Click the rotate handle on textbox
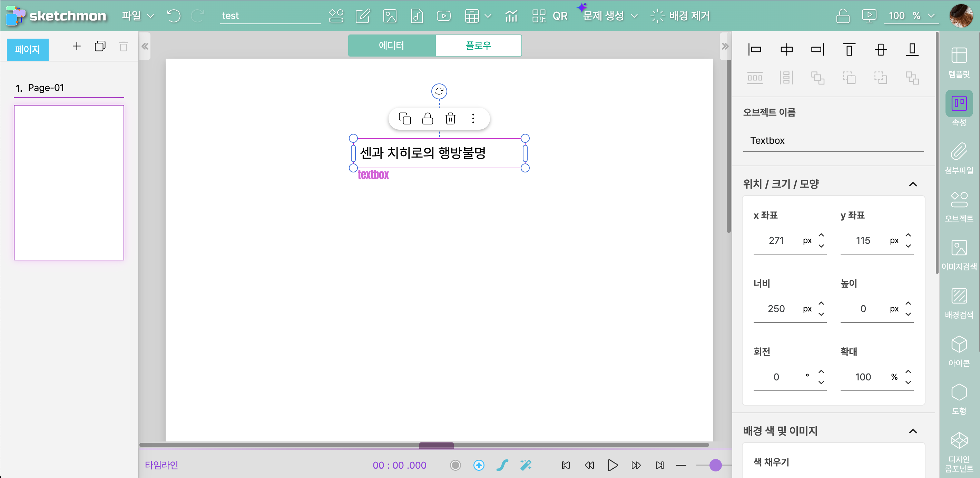The height and width of the screenshot is (478, 980). [x=439, y=91]
